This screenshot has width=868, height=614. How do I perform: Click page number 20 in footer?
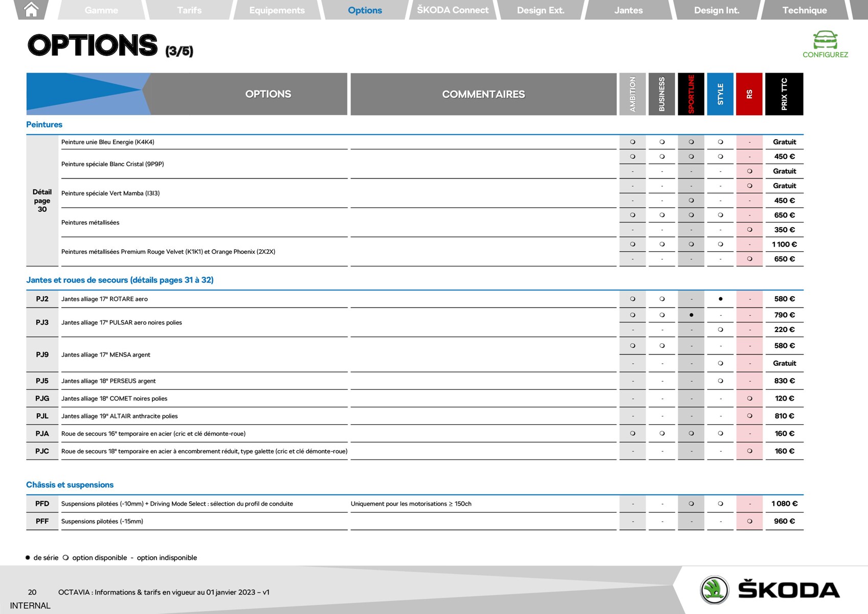coord(32,592)
